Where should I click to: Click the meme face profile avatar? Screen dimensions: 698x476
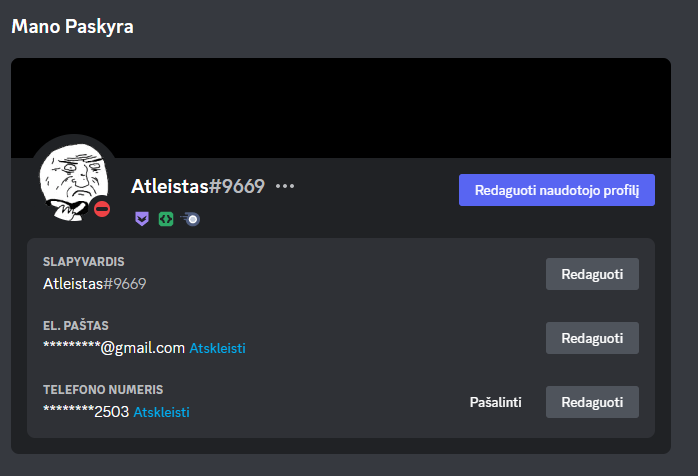(74, 182)
